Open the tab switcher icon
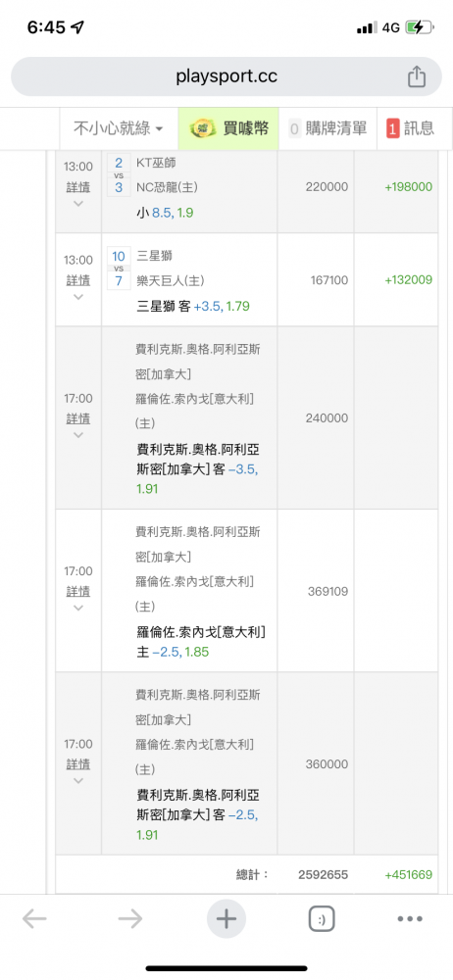This screenshot has width=453, height=980. tap(322, 919)
